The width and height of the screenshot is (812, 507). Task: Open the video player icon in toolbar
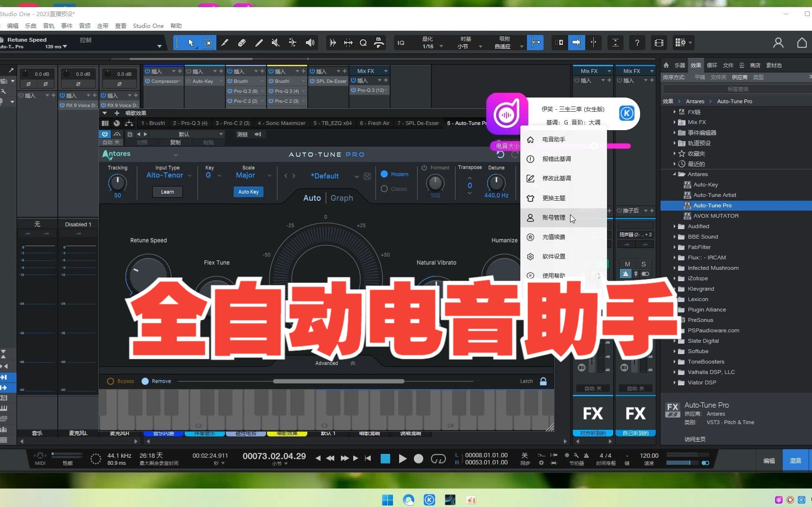coord(659,43)
